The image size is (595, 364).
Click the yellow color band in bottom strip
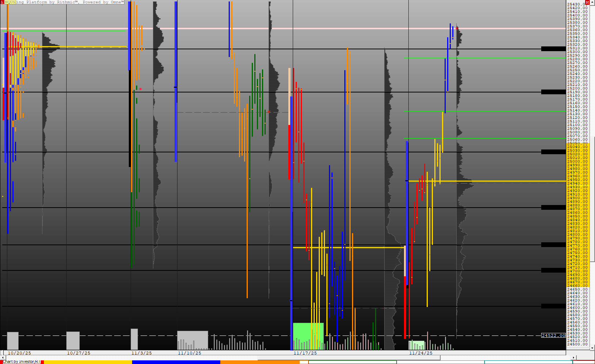point(88,362)
